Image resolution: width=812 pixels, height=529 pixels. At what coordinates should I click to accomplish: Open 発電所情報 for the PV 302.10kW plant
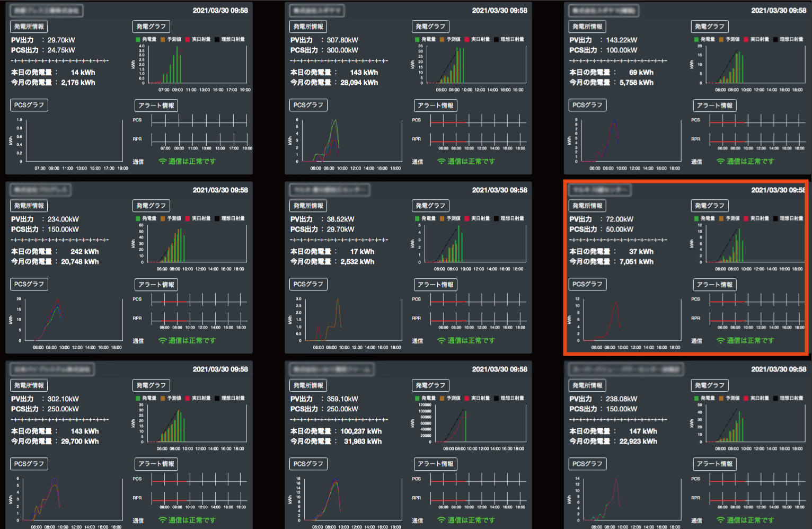(29, 385)
